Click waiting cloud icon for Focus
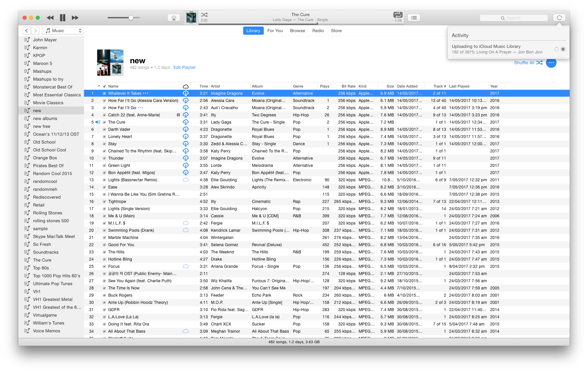Image resolution: width=588 pixels, height=372 pixels. point(186,266)
